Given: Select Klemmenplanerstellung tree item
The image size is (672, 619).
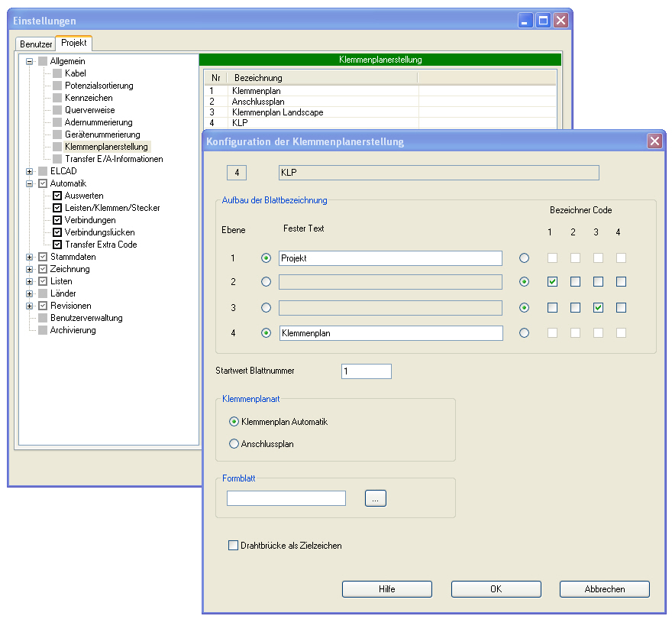Looking at the screenshot, I should point(106,147).
